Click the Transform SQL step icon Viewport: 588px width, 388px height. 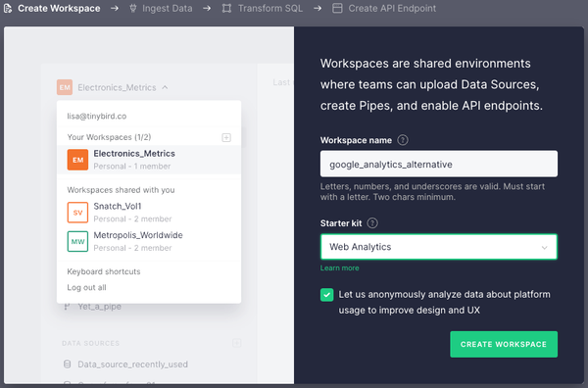click(226, 8)
